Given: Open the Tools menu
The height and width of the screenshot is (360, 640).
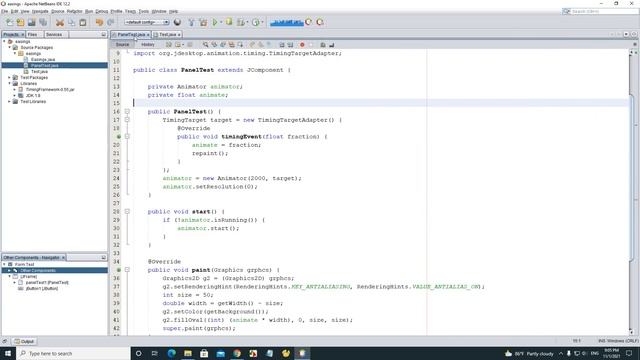Looking at the screenshot, I should tap(144, 11).
